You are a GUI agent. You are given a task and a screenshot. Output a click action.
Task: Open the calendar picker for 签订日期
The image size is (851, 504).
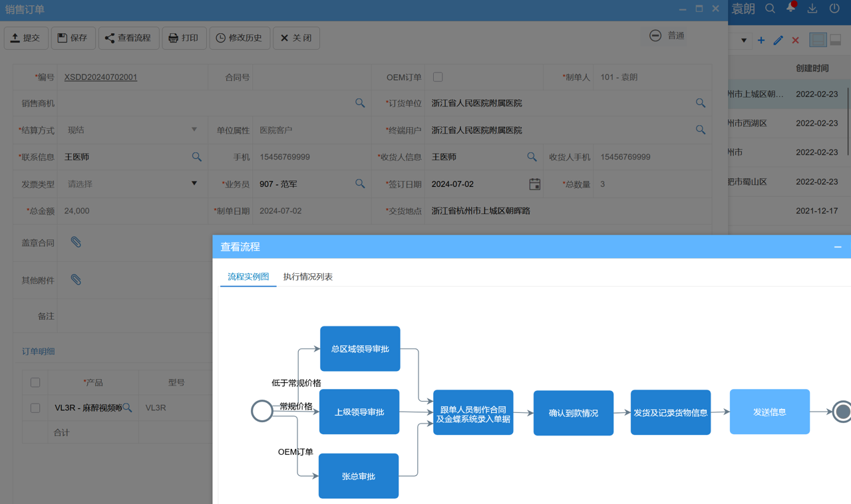coord(534,184)
